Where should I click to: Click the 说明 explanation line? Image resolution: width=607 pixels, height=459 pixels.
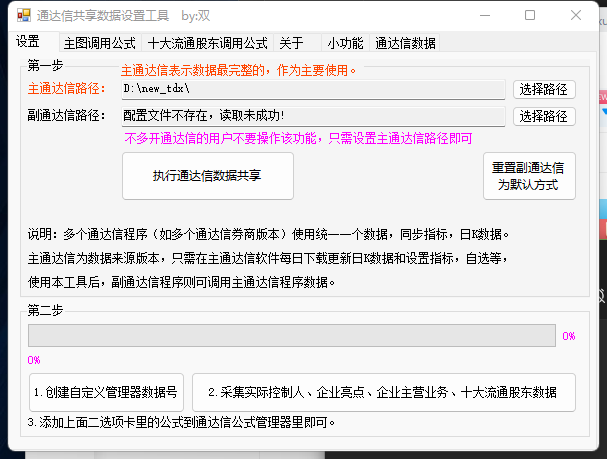(268, 234)
